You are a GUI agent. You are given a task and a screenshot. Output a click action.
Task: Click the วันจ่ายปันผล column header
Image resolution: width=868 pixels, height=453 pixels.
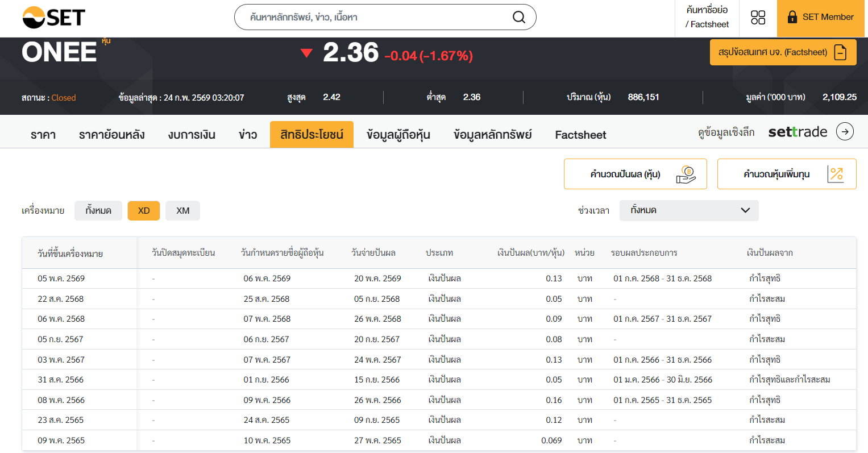point(373,253)
